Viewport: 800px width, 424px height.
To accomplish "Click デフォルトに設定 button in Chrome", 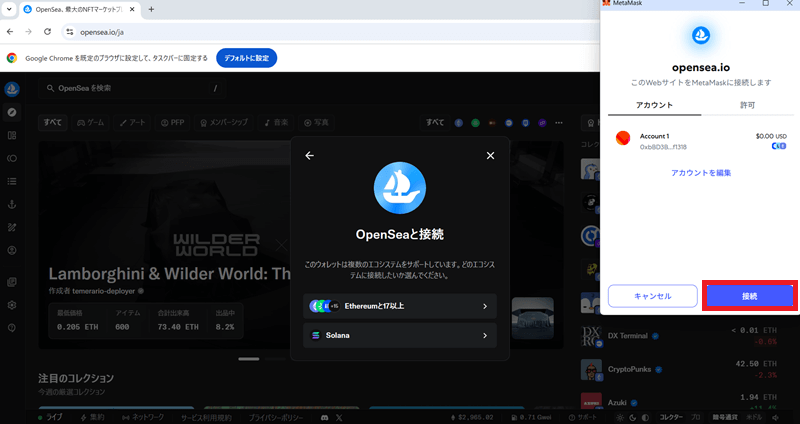I will coord(246,58).
